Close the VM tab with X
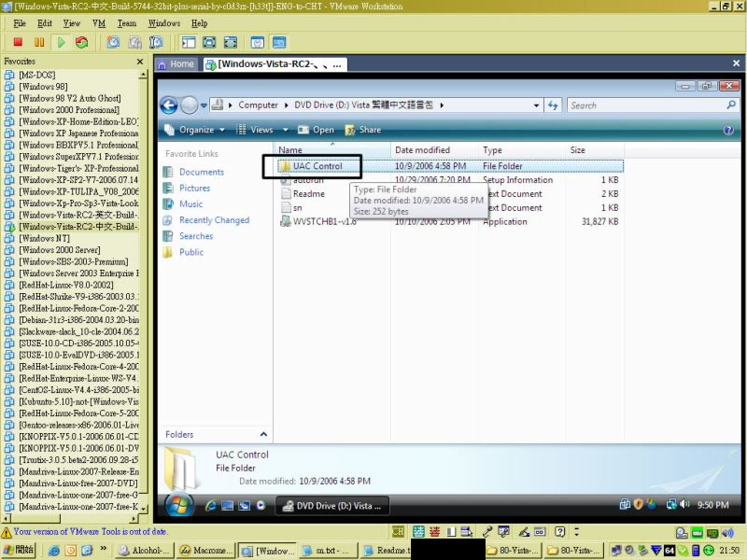The image size is (747, 560). tap(736, 63)
